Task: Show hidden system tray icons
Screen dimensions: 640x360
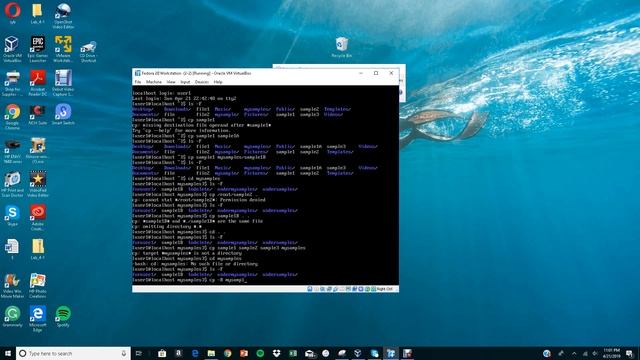Action: click(574, 353)
